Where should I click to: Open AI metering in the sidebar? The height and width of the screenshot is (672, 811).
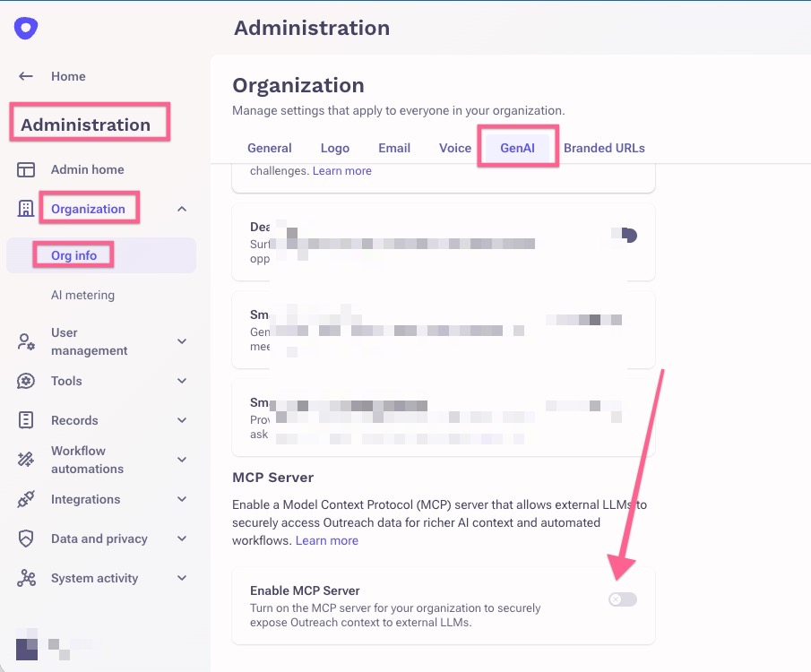click(82, 295)
